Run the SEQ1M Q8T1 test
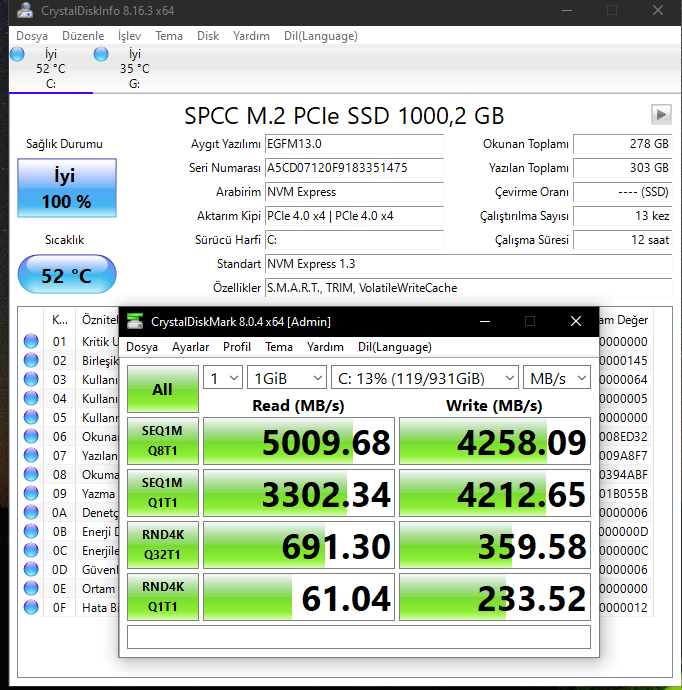The height and width of the screenshot is (690, 682). pyautogui.click(x=163, y=441)
